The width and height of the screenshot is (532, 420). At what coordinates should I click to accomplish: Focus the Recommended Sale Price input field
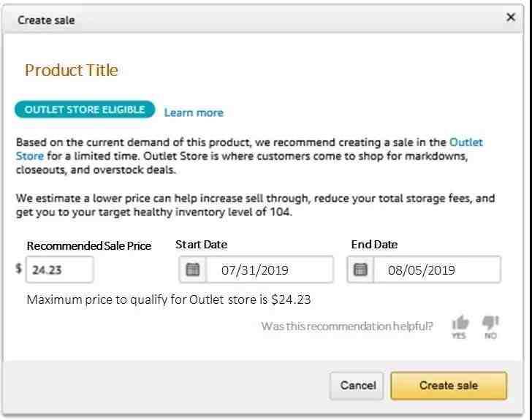(60, 270)
